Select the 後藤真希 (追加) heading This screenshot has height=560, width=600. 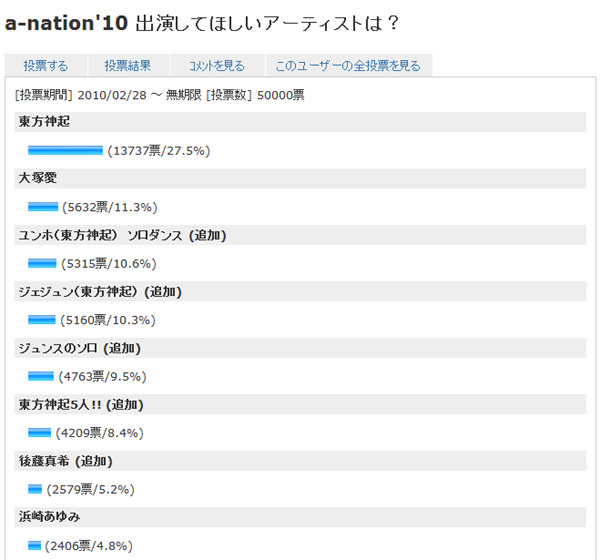pos(65,461)
